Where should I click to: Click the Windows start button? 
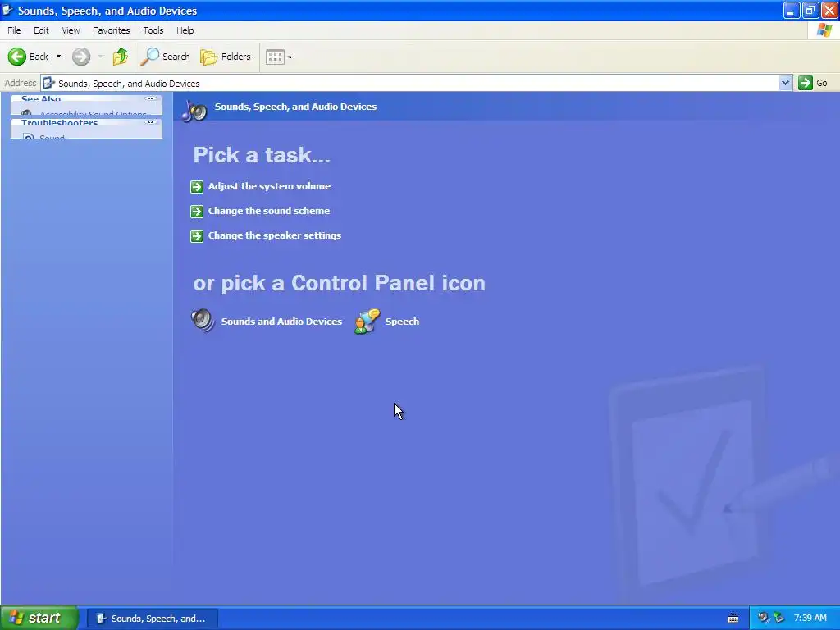coord(39,618)
